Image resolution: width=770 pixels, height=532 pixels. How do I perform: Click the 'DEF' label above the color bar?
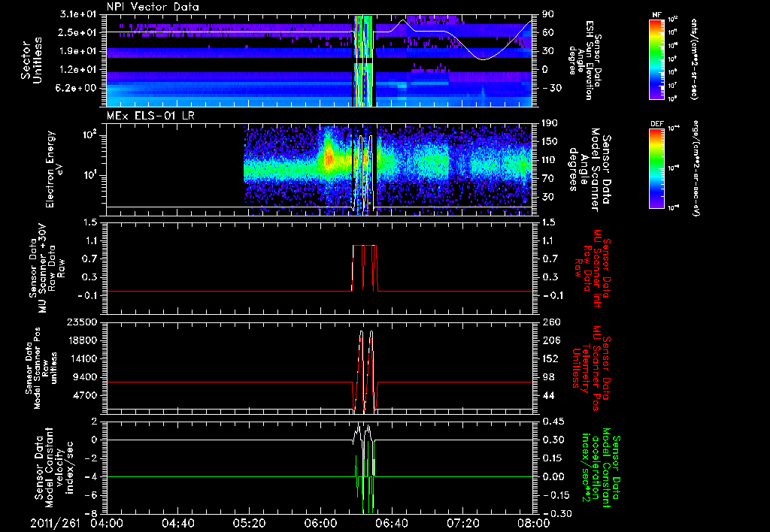tap(656, 124)
